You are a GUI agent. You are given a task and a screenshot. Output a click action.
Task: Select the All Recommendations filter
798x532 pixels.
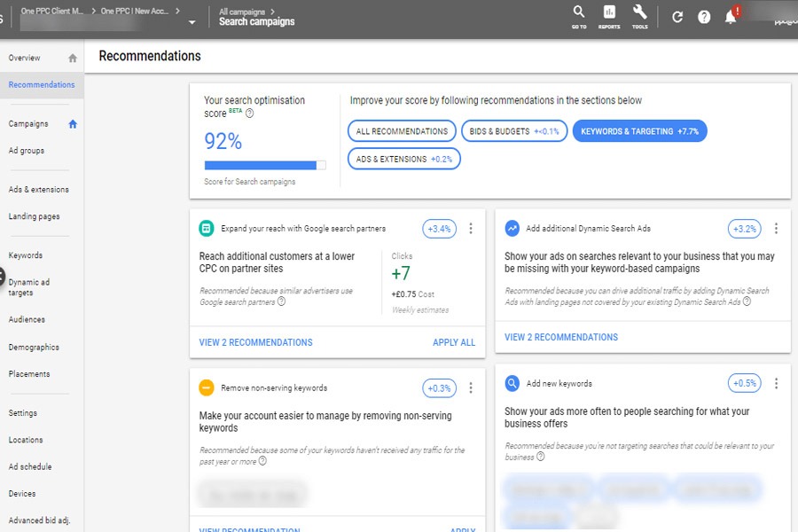click(402, 131)
